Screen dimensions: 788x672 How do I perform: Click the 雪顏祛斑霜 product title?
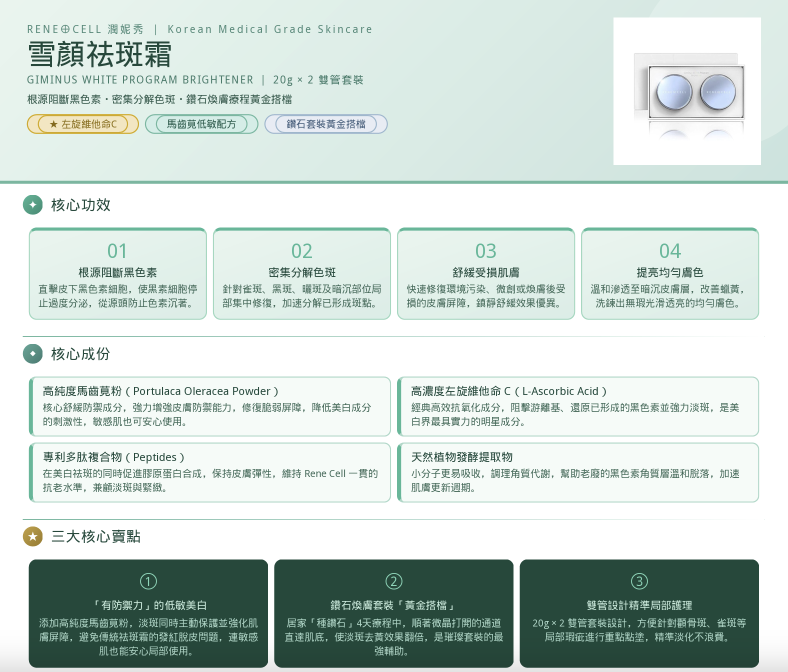pyautogui.click(x=99, y=54)
